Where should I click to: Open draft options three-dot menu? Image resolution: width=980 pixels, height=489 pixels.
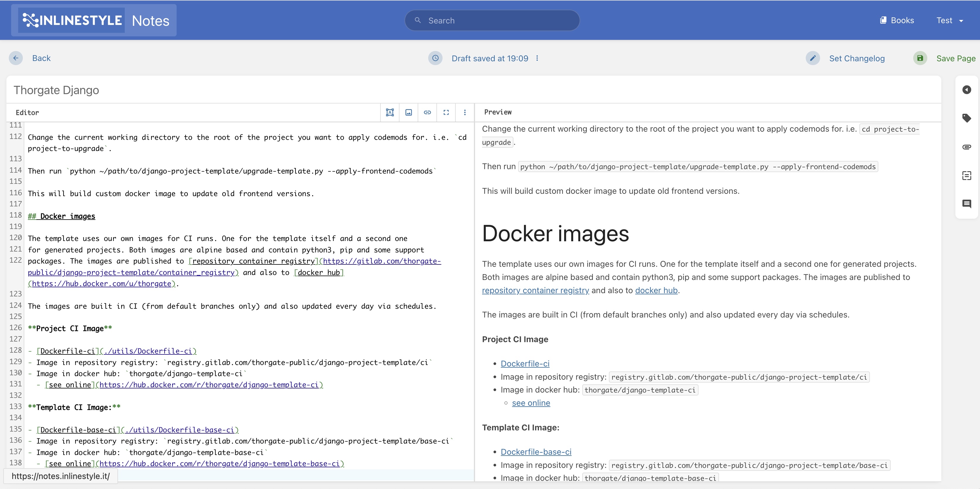pos(537,58)
